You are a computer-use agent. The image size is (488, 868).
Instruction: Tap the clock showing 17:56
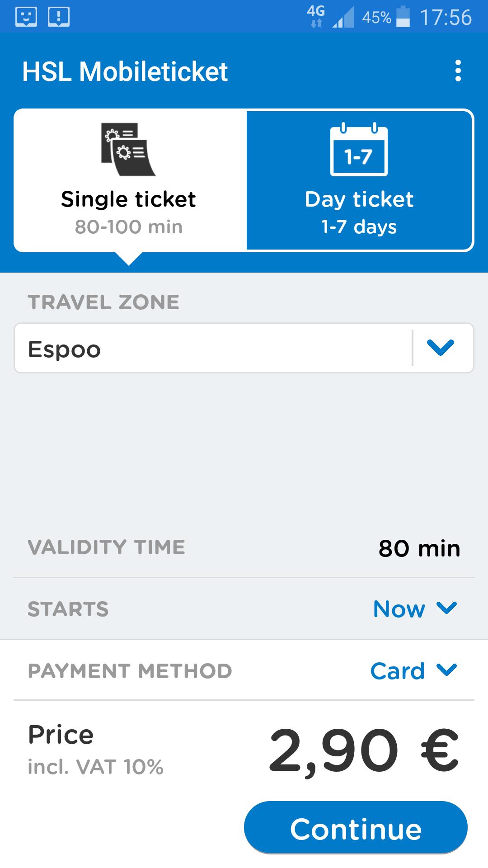(x=446, y=17)
